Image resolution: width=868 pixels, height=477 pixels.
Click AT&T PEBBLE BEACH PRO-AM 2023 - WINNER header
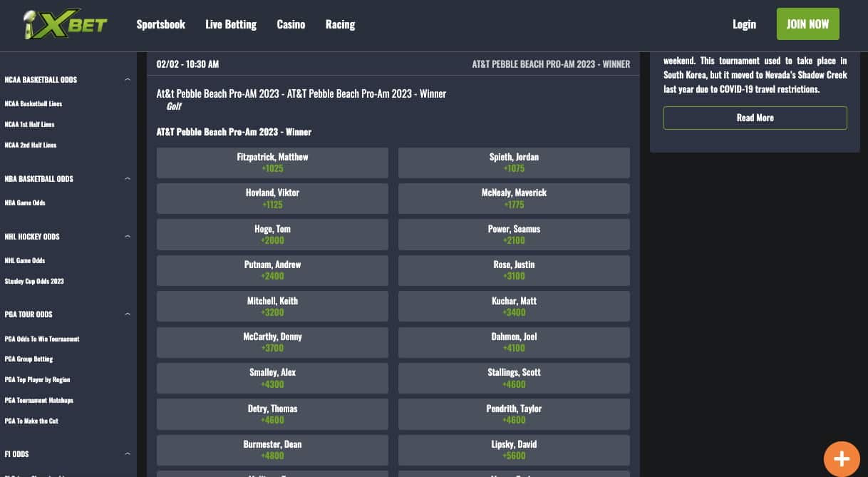551,64
